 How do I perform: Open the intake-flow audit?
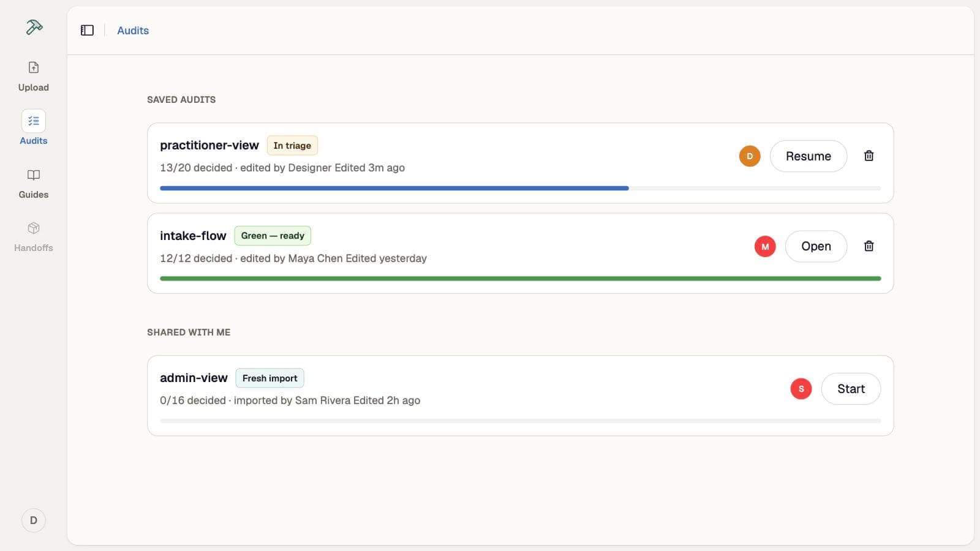tap(816, 246)
